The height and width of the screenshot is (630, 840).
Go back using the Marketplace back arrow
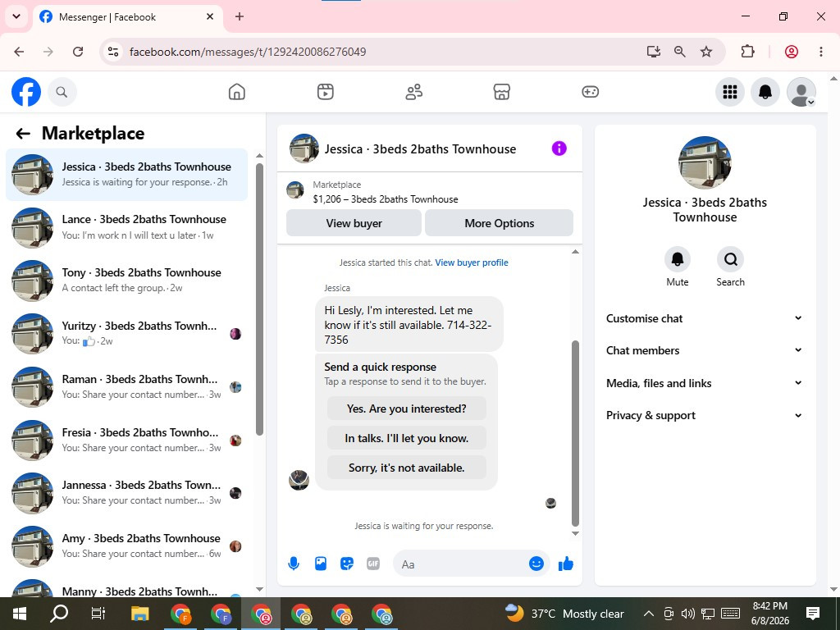click(x=23, y=134)
